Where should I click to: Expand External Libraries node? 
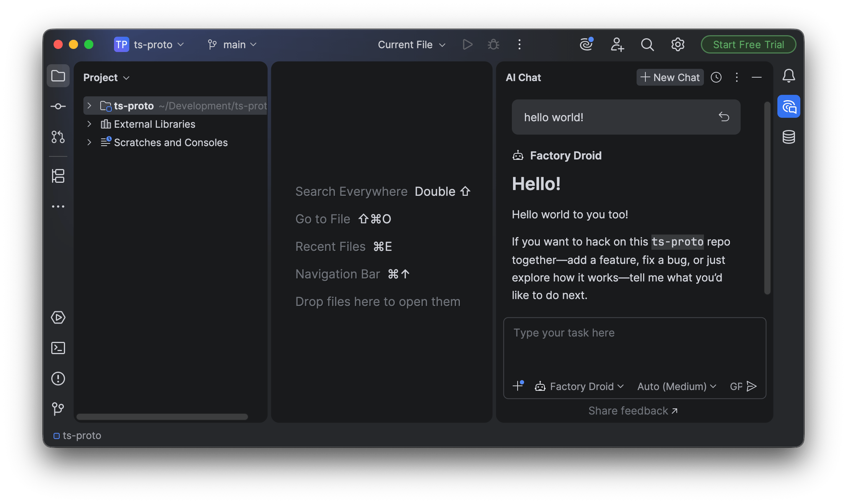[89, 124]
